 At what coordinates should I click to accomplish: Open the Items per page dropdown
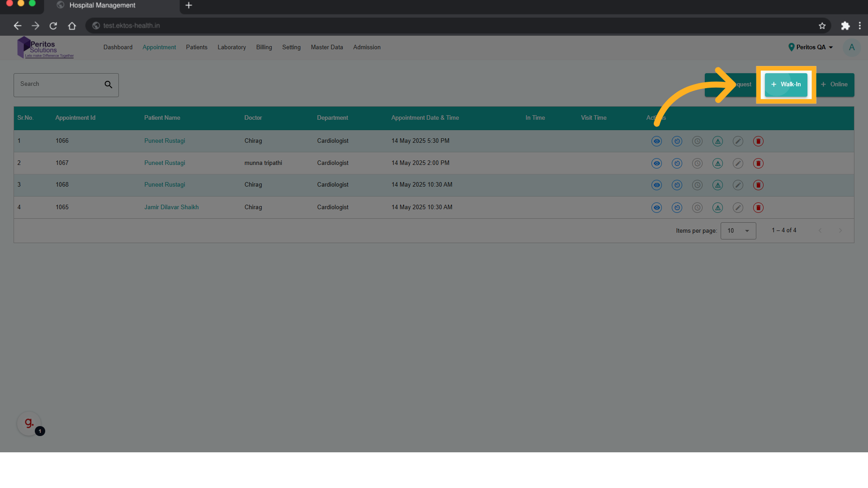[738, 231]
